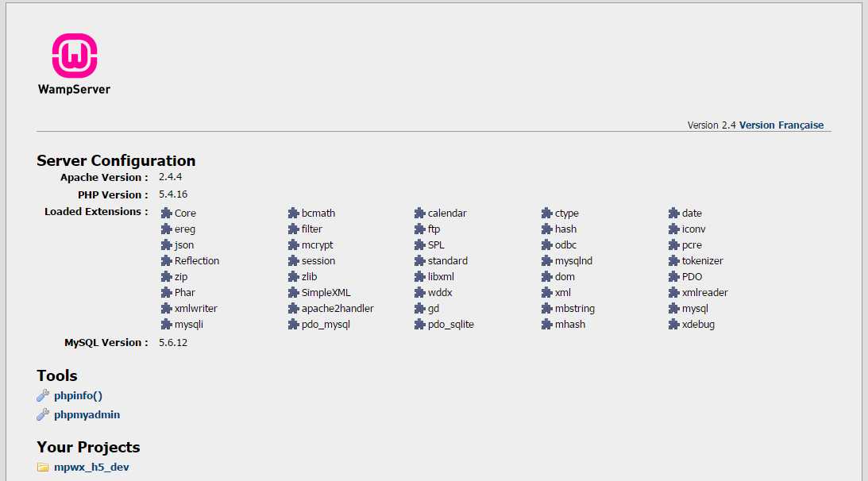Click the wrench icon beside phpmyadmin
The height and width of the screenshot is (481, 868).
pyautogui.click(x=43, y=414)
